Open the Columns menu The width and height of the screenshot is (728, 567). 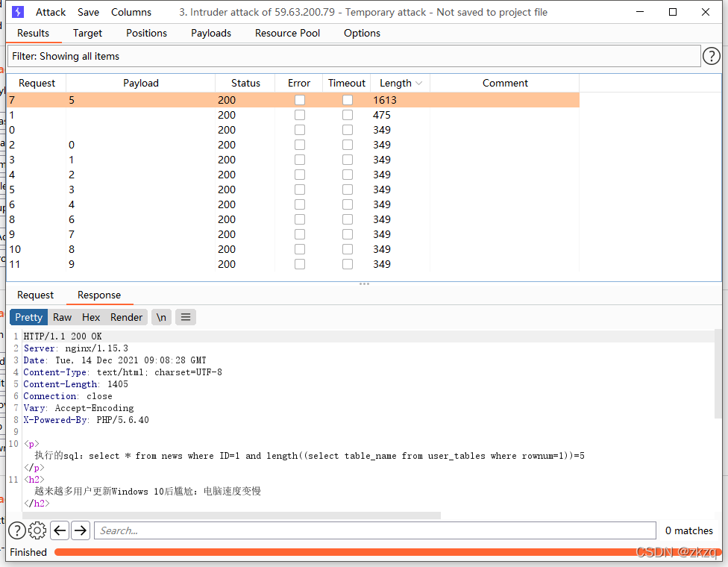click(131, 12)
